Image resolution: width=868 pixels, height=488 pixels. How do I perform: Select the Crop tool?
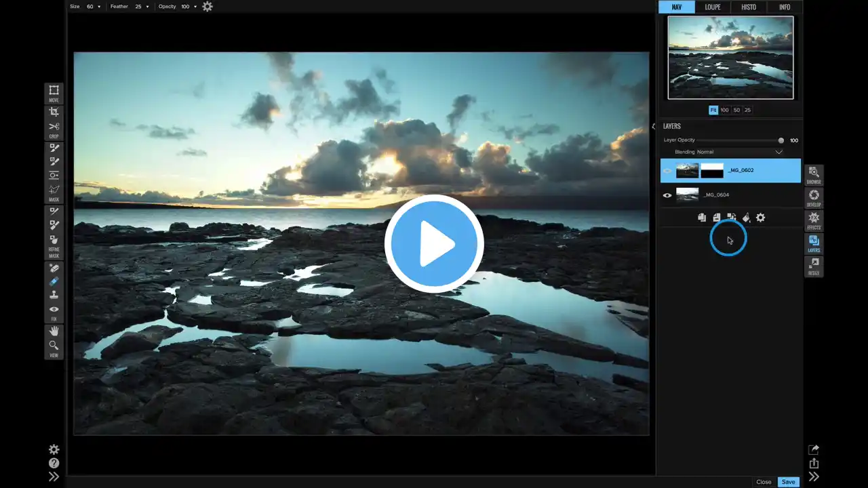coord(54,111)
